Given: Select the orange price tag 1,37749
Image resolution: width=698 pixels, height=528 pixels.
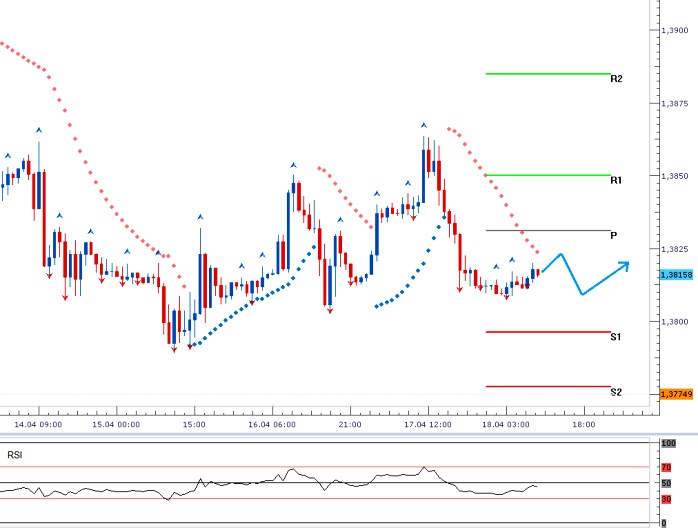Looking at the screenshot, I should click(x=677, y=394).
